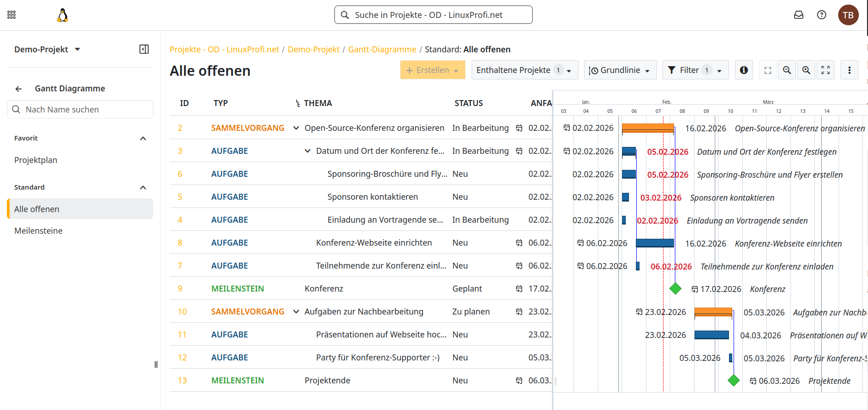Collapse the Open-Source-Konferenz organisieren row
The height and width of the screenshot is (410, 868).
pyautogui.click(x=296, y=128)
